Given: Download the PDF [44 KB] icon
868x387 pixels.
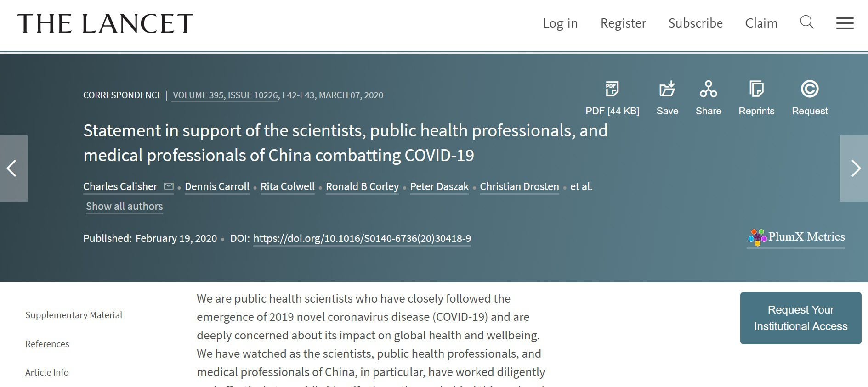Looking at the screenshot, I should 612,89.
